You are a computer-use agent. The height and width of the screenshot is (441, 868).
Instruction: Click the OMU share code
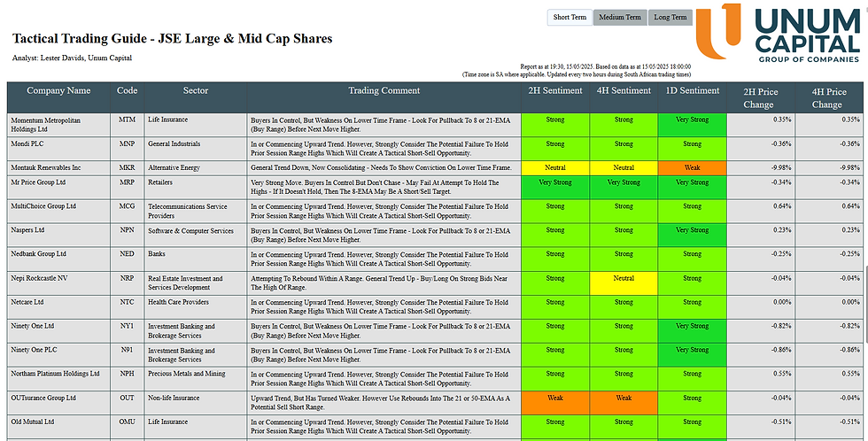coord(127,422)
